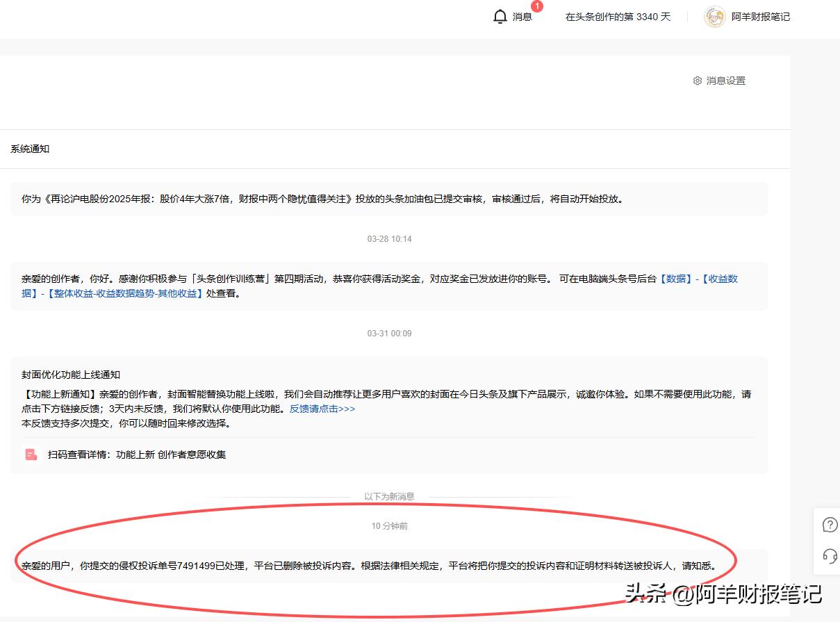Viewport: 840px width, 622px height.
Task: Select the 系统通知 tab
Action: (30, 148)
